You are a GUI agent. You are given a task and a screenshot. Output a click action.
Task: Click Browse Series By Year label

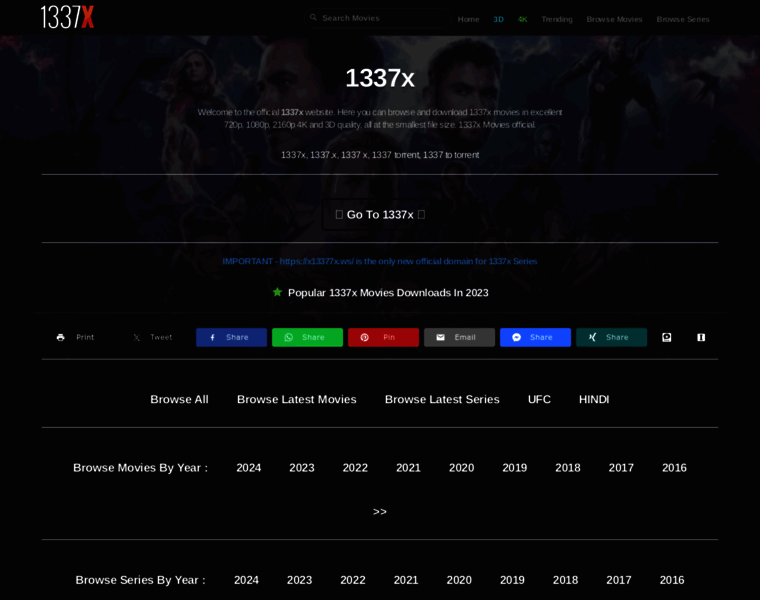(x=141, y=580)
